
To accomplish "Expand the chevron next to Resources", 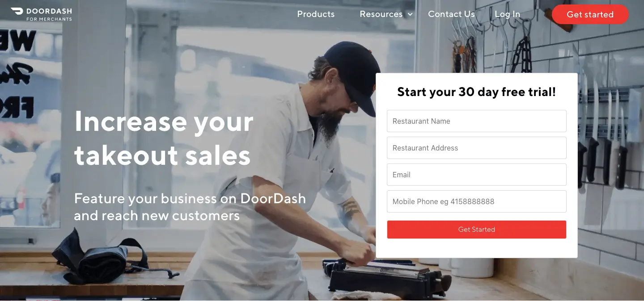I will pyautogui.click(x=410, y=15).
